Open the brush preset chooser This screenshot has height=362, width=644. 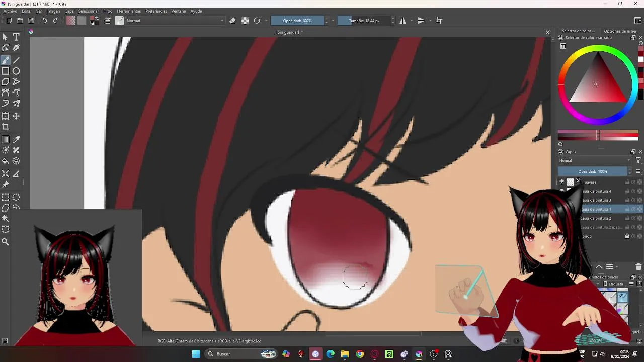coord(119,21)
